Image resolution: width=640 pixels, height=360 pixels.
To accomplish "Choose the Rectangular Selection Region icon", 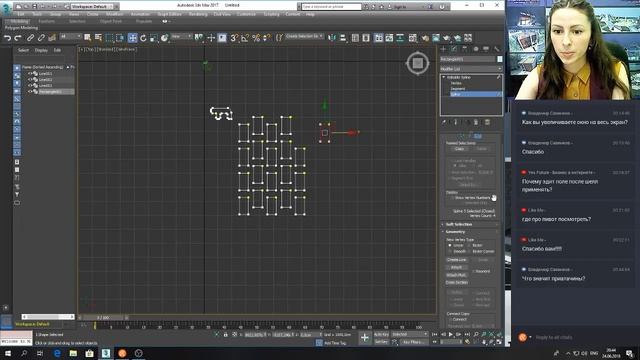I will pyautogui.click(x=109, y=38).
